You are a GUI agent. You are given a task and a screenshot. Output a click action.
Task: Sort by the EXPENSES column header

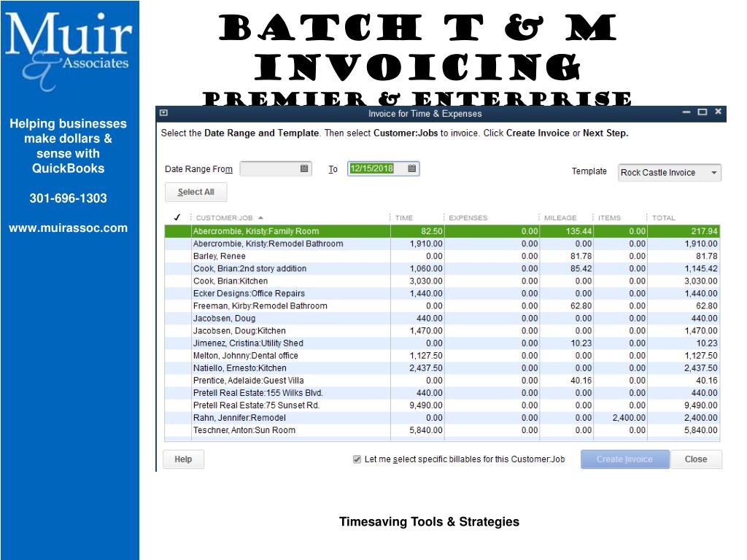[x=468, y=217]
